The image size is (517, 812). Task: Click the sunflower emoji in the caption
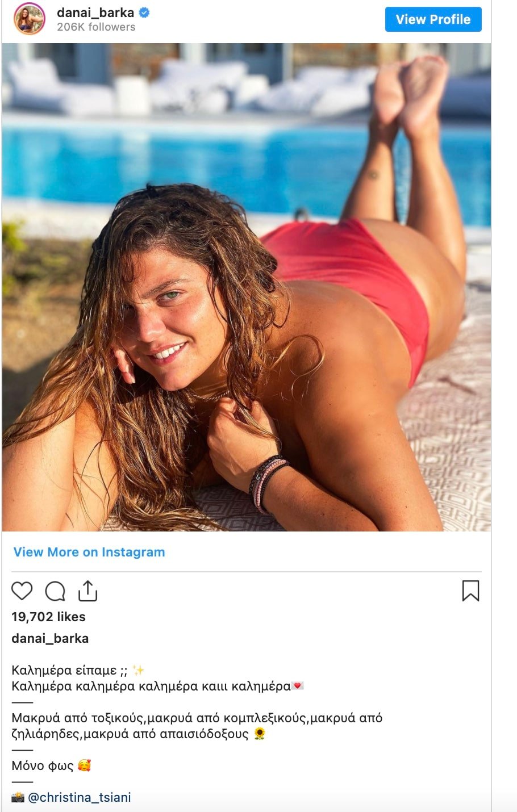(x=260, y=734)
